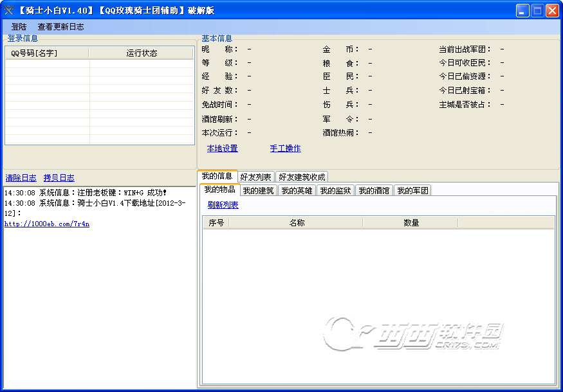This screenshot has height=392, width=563.
Task: Select the 我的建筑 sub-tab
Action: point(258,190)
